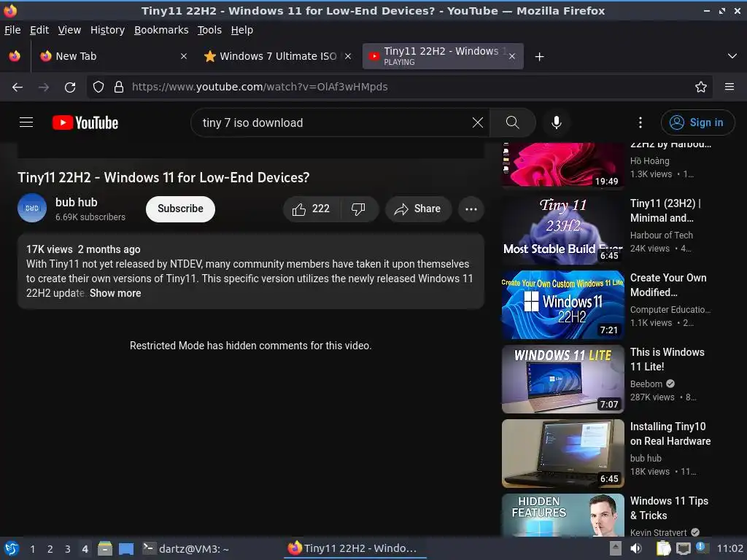Screen dimensions: 747x560
Task: Open the Help menu
Action: [x=242, y=30]
